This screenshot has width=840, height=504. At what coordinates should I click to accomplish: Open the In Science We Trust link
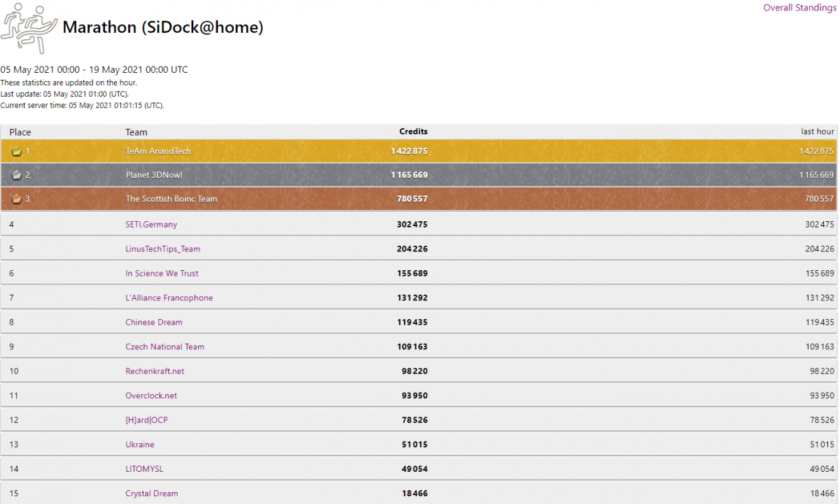click(162, 274)
